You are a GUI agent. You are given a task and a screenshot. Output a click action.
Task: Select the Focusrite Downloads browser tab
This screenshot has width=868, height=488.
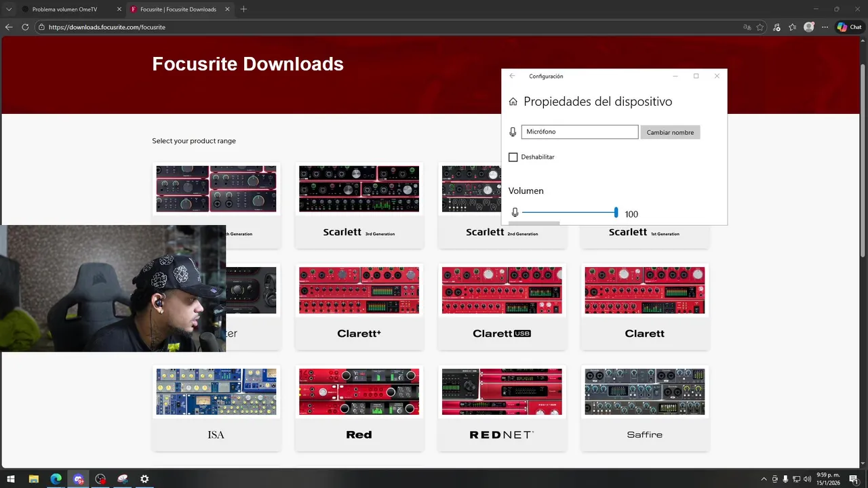pyautogui.click(x=178, y=9)
